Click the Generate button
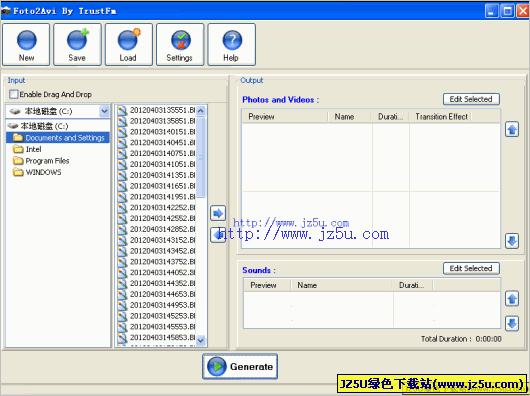The image size is (530, 396). (x=240, y=366)
